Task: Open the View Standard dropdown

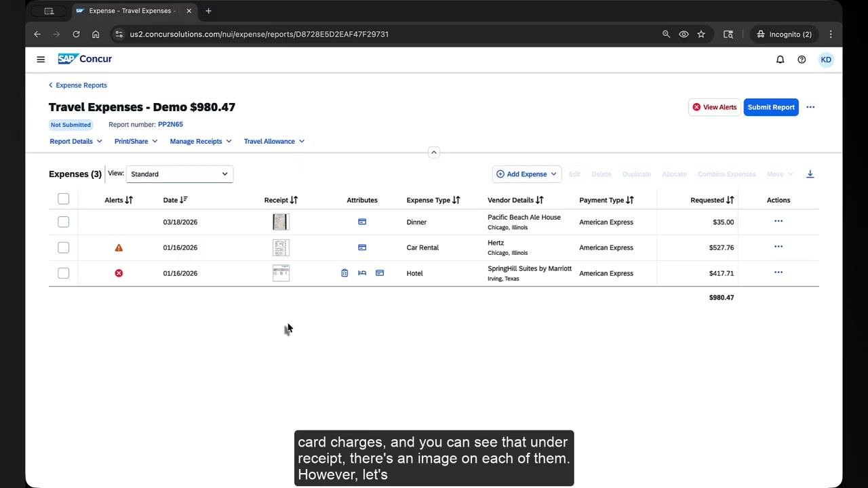Action: [x=180, y=174]
